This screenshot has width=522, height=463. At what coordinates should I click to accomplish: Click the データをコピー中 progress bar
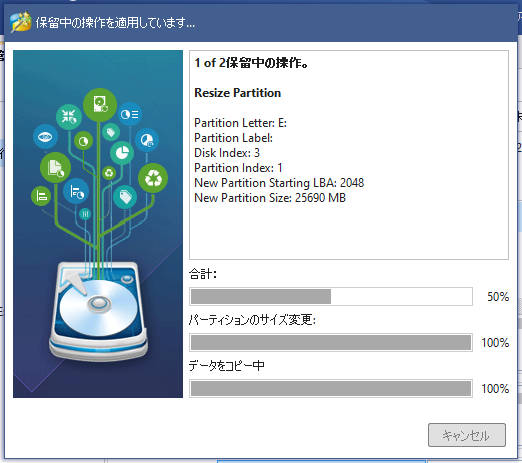pos(331,388)
